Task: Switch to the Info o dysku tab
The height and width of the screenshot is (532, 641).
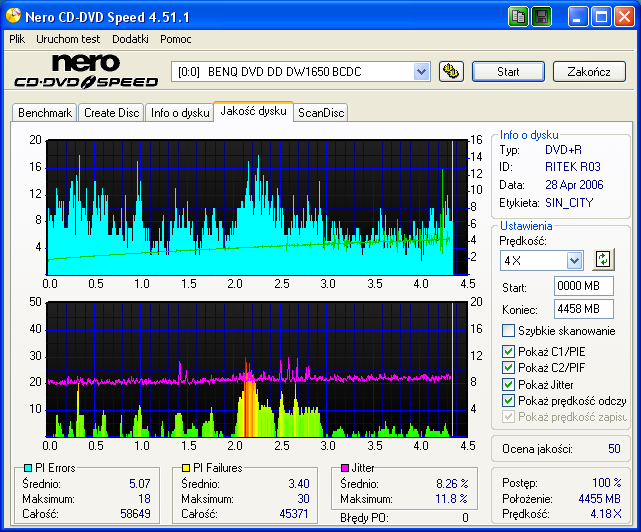Action: 180,112
